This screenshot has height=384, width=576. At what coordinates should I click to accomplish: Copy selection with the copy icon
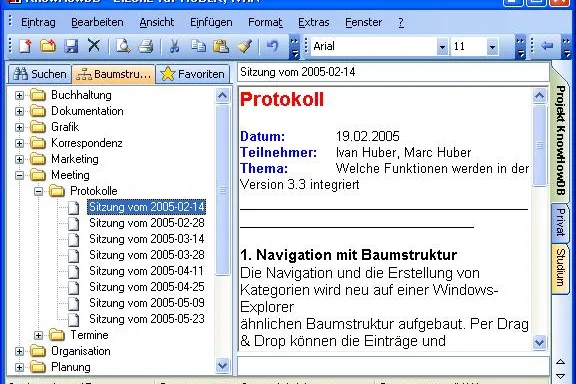click(198, 46)
